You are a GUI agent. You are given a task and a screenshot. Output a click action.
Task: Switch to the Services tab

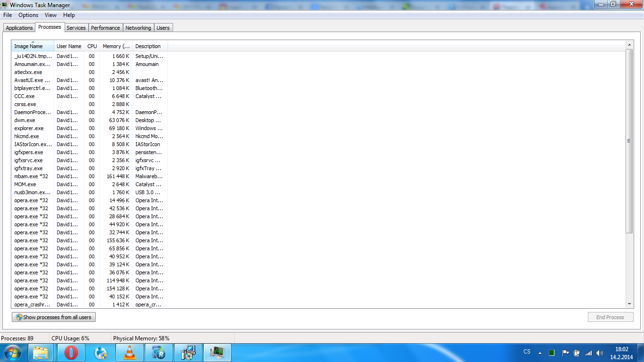point(76,28)
